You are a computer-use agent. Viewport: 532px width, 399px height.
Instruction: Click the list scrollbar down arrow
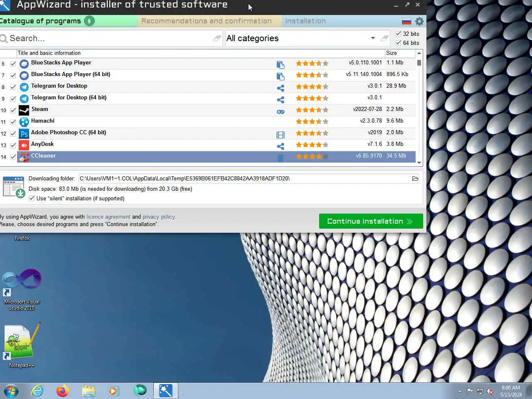tap(419, 163)
